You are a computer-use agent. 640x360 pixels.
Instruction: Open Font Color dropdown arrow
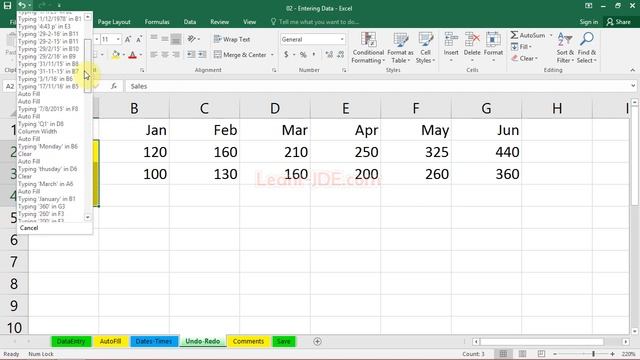[x=141, y=55]
